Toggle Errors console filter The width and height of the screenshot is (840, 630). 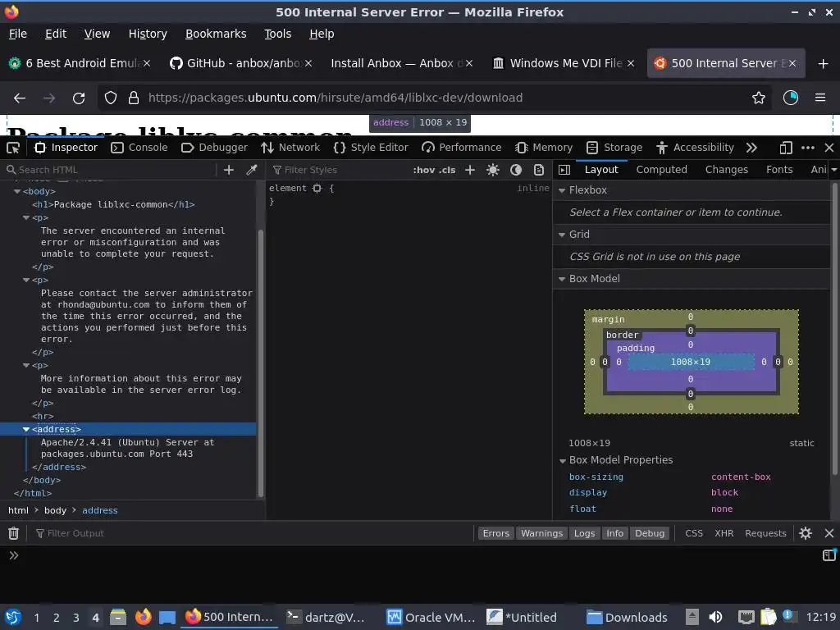tap(496, 533)
